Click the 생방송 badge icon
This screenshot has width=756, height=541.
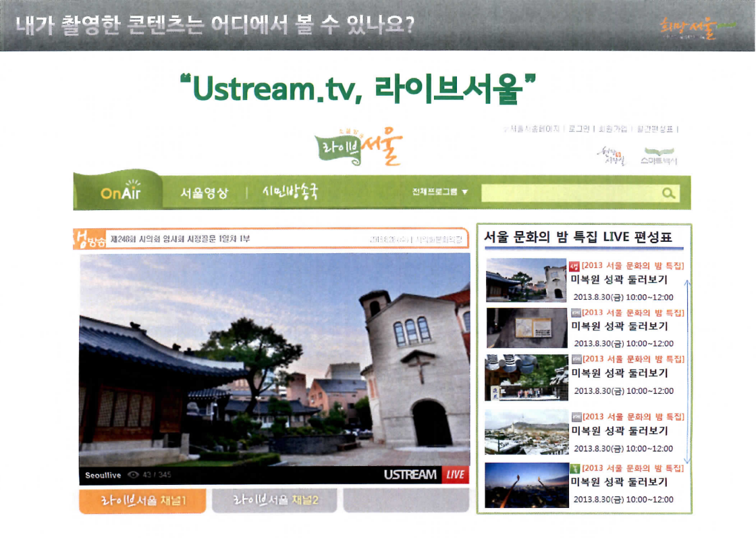tap(90, 239)
